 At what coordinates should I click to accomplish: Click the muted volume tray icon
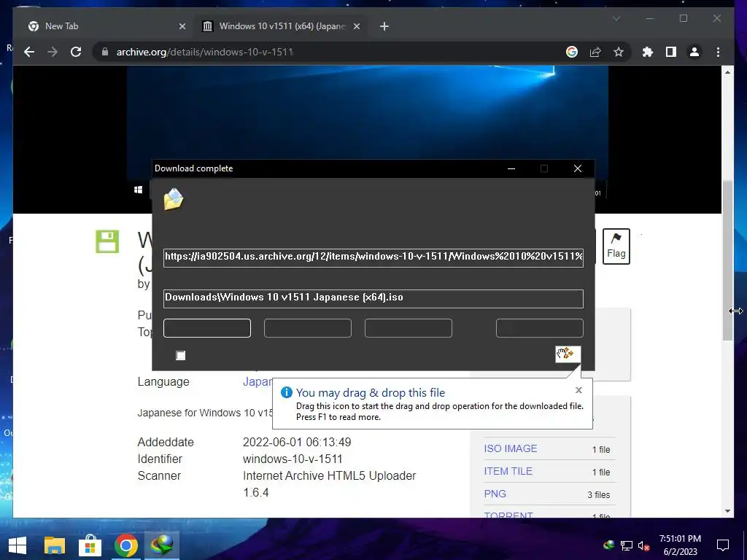coord(643,545)
